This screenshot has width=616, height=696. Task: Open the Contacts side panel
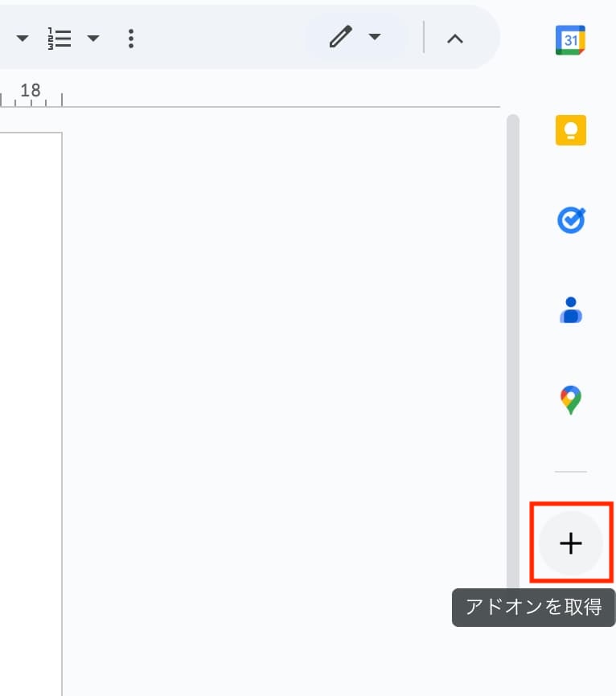point(570,309)
